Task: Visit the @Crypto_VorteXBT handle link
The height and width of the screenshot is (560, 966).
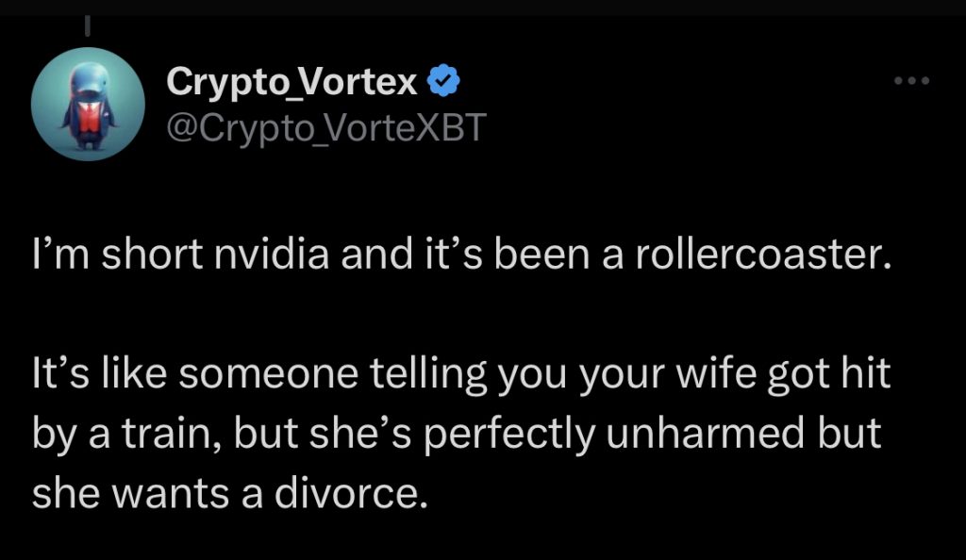Action: [x=326, y=128]
